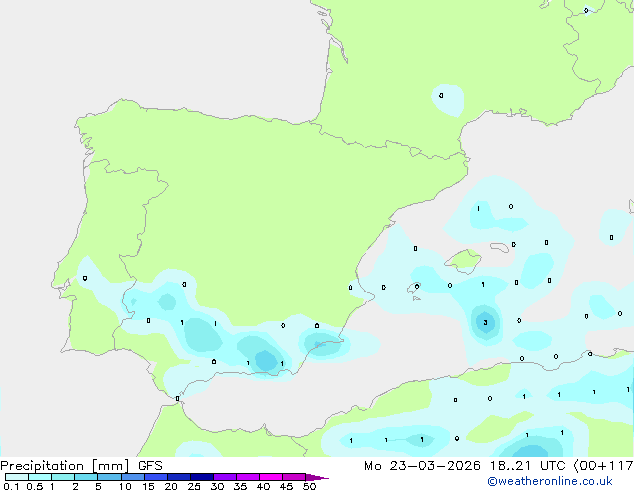Viewport: 634px width, 490px height.
Task: Click the 2–5 mm legend swatch
Action: (x=86, y=477)
